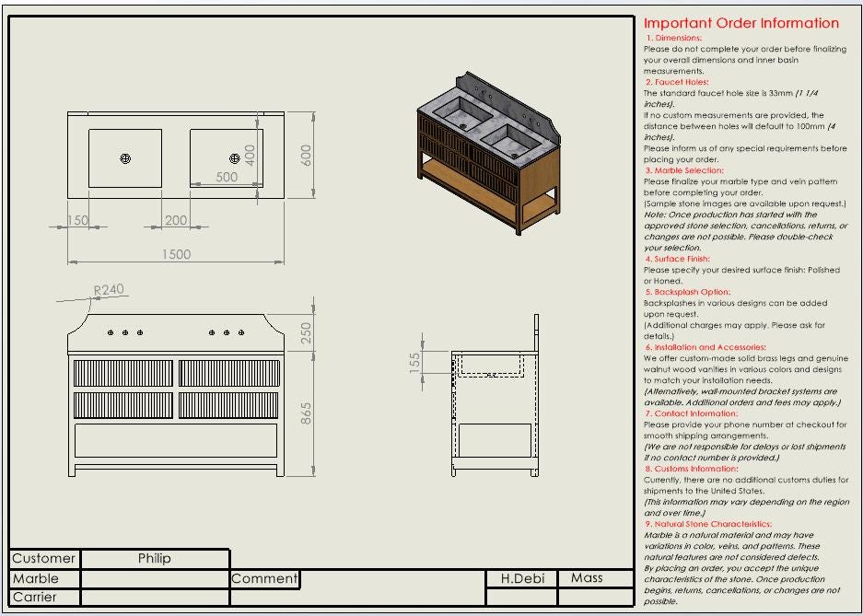Viewport: 863px width, 616px height.
Task: Click the right basin drain in top view
Action: (x=235, y=158)
